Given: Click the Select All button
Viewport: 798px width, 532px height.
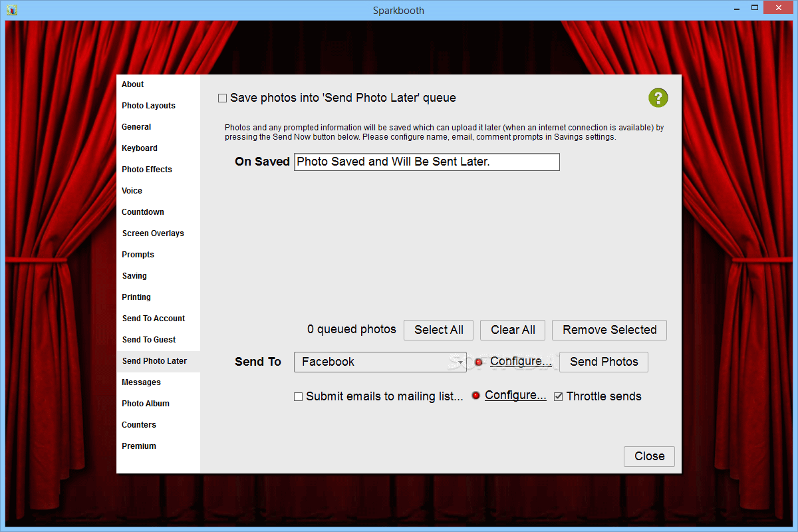Looking at the screenshot, I should pos(439,330).
